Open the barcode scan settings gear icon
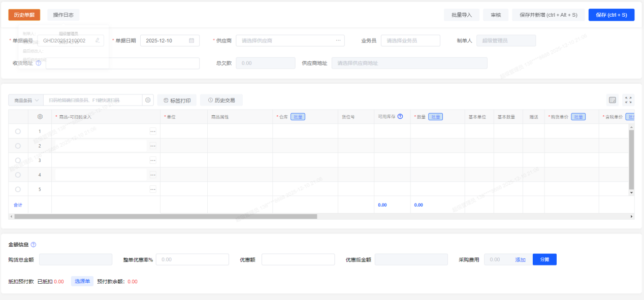The image size is (644, 300). 148,100
